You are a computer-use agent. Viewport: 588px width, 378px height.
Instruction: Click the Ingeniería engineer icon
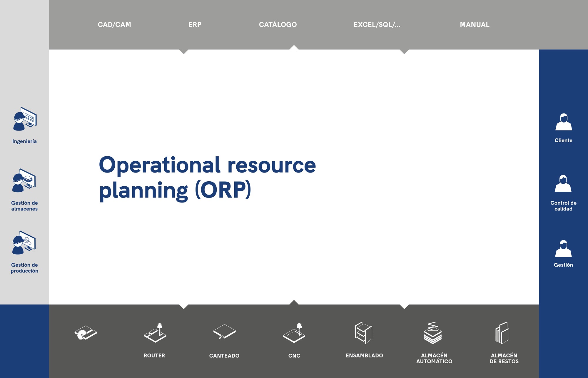point(25,119)
